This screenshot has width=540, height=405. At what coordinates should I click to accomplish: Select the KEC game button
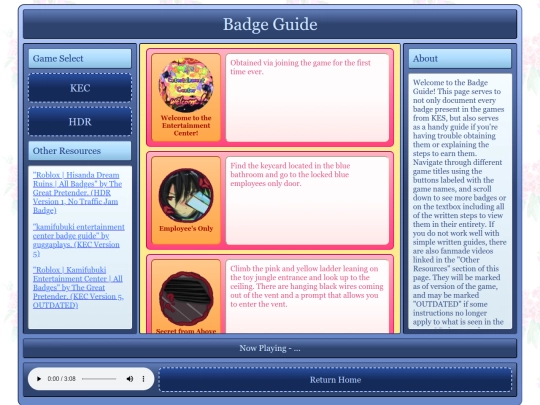coord(80,88)
